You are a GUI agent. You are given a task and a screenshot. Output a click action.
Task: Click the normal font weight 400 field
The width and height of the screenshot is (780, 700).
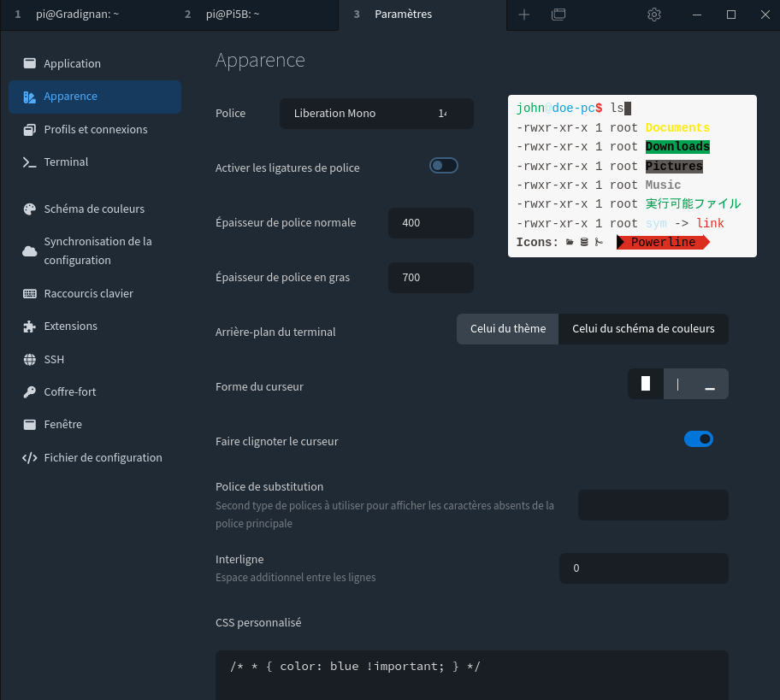[x=430, y=223]
